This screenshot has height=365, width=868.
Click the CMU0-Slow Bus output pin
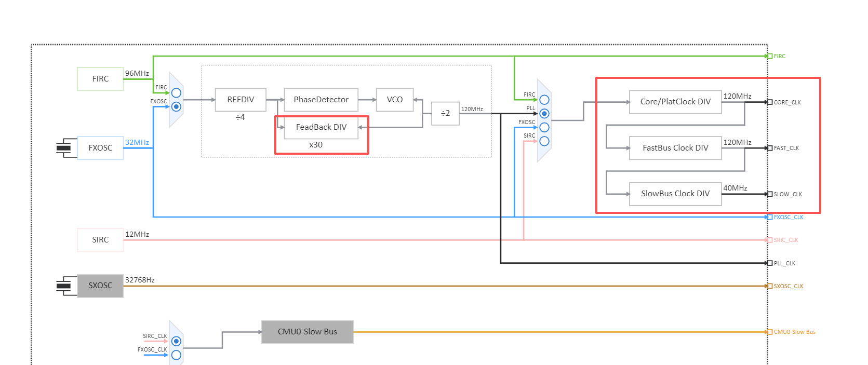(769, 332)
